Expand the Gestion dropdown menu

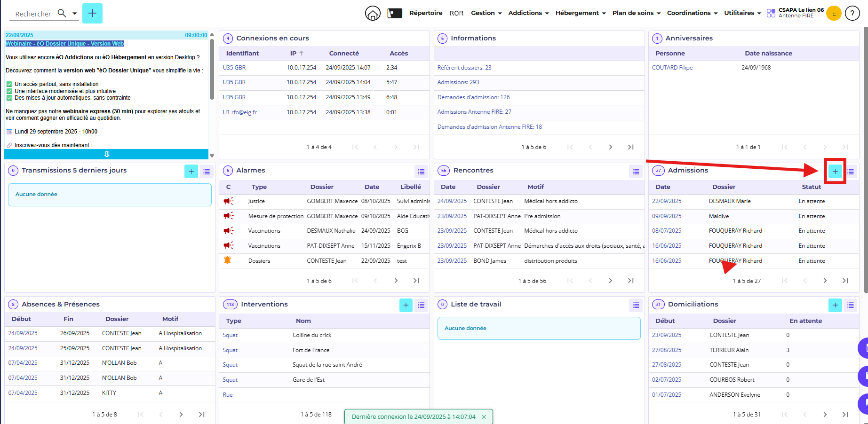tap(486, 13)
